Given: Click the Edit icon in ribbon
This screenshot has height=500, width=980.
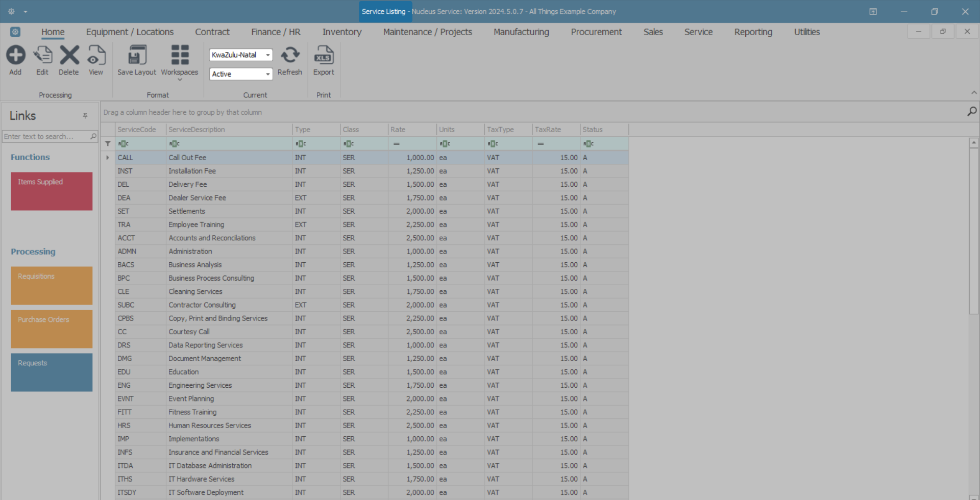Looking at the screenshot, I should click(x=42, y=56).
